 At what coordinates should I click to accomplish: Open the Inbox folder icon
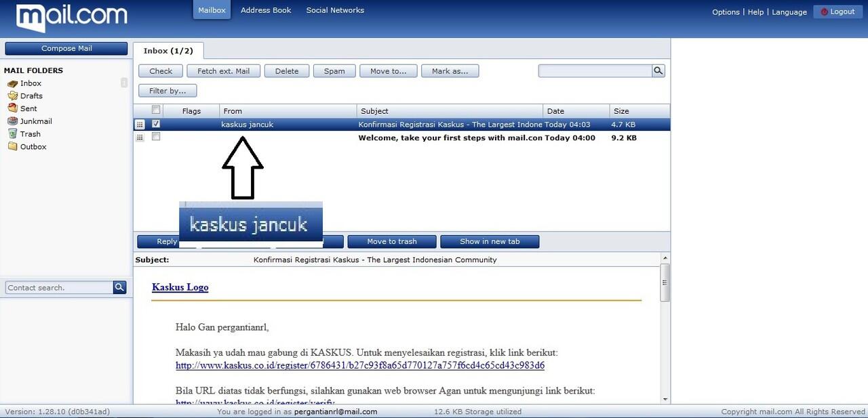tap(13, 83)
